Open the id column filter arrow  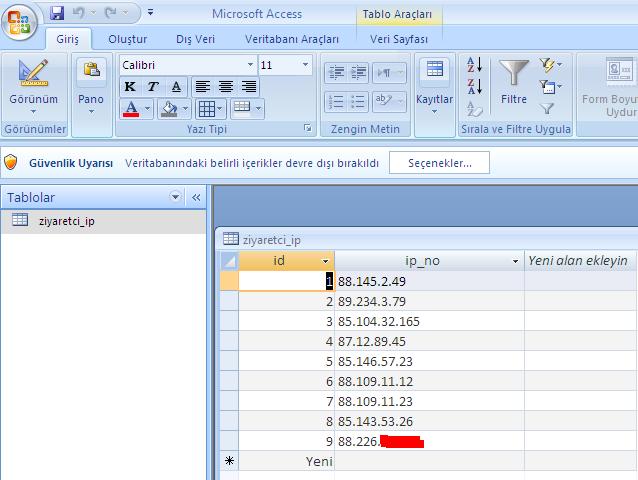click(x=326, y=261)
